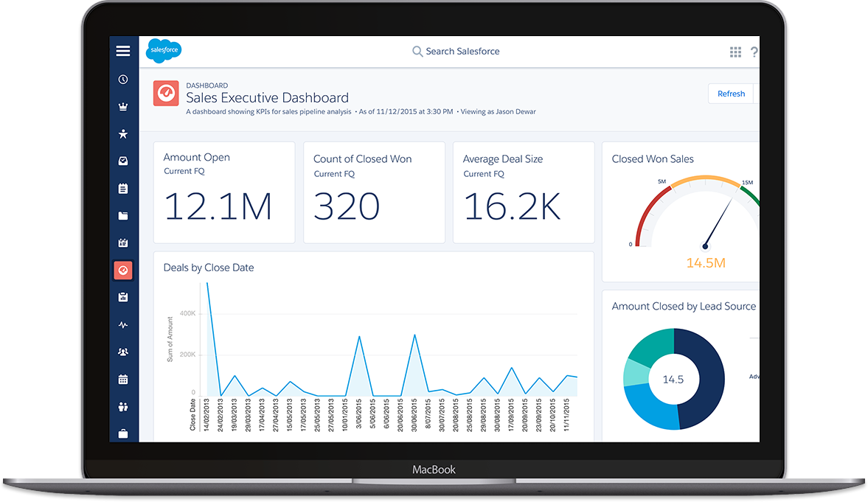This screenshot has height=502, width=868.
Task: Click inside the Search Salesforce field
Action: (x=457, y=51)
